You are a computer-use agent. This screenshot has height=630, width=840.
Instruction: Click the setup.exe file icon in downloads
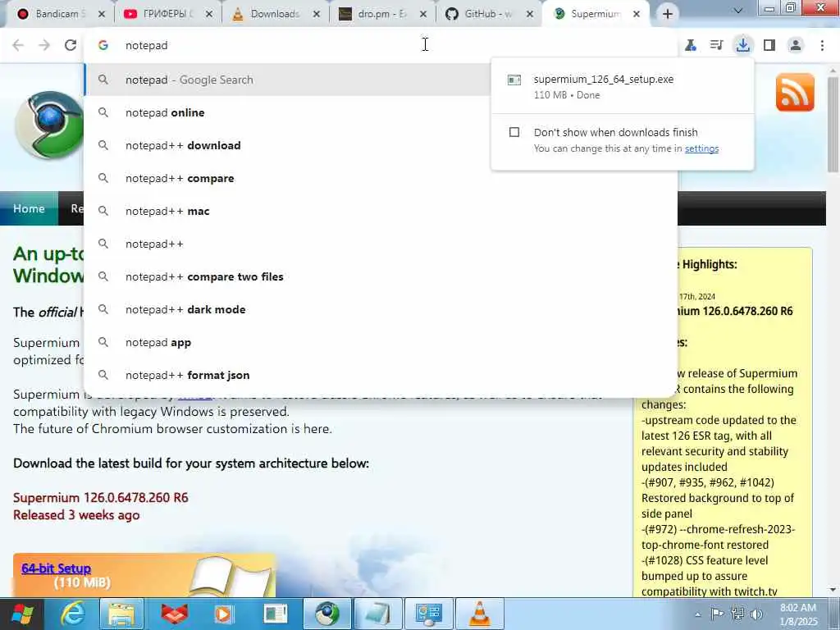pyautogui.click(x=514, y=80)
